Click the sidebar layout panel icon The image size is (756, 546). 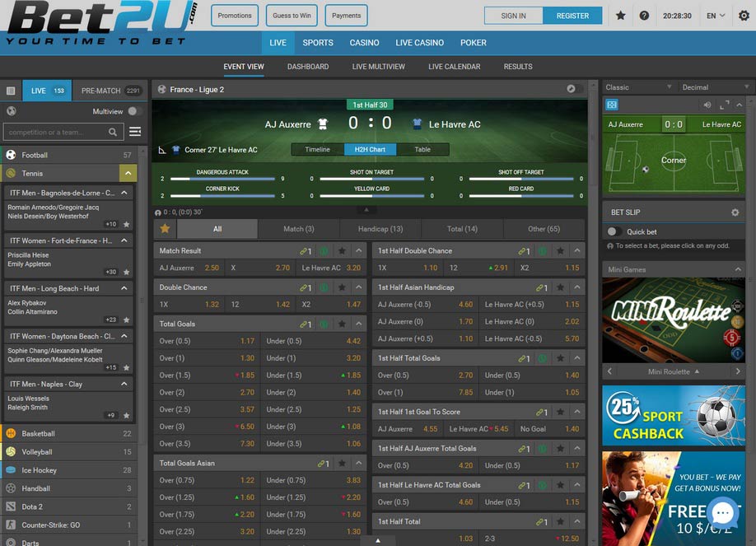tap(11, 91)
